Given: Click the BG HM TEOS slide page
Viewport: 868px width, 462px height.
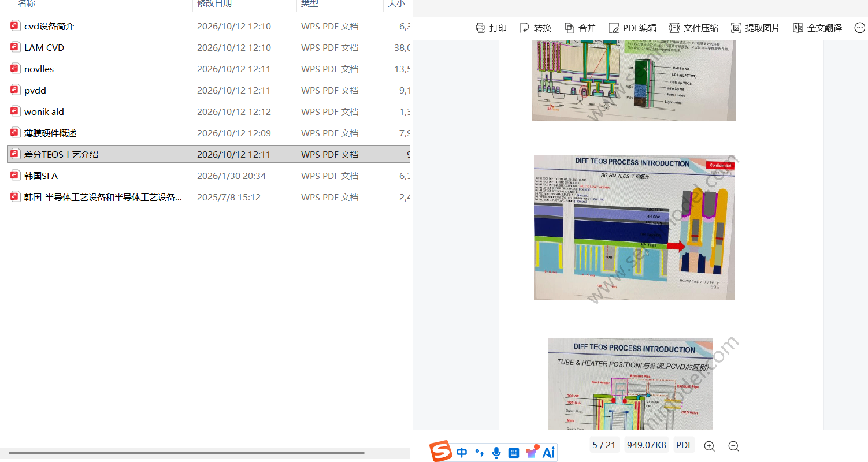Looking at the screenshot, I should (634, 228).
